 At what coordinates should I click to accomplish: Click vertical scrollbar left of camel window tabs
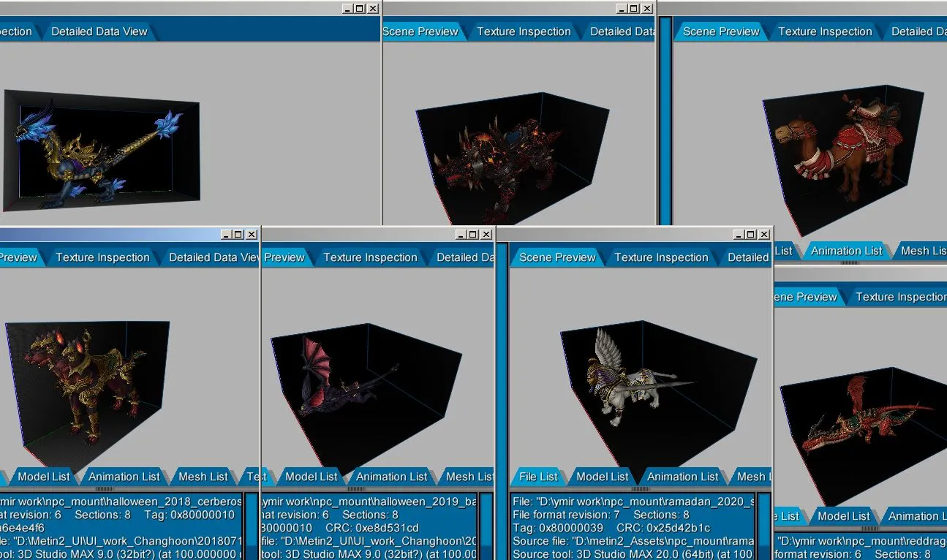point(665,121)
